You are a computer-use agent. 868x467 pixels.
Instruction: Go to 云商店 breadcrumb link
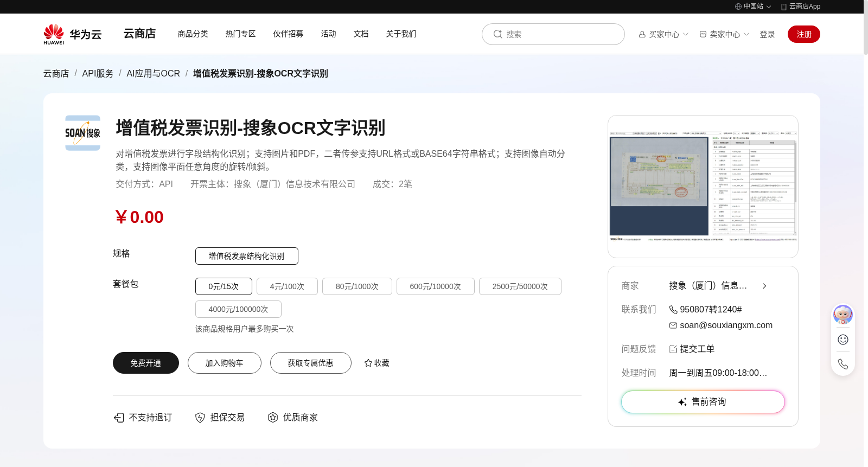click(56, 73)
